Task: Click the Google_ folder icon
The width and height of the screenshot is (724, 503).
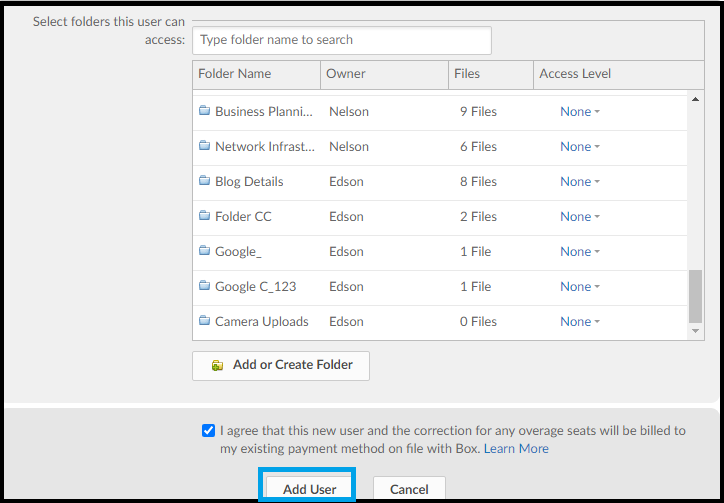Action: point(204,251)
